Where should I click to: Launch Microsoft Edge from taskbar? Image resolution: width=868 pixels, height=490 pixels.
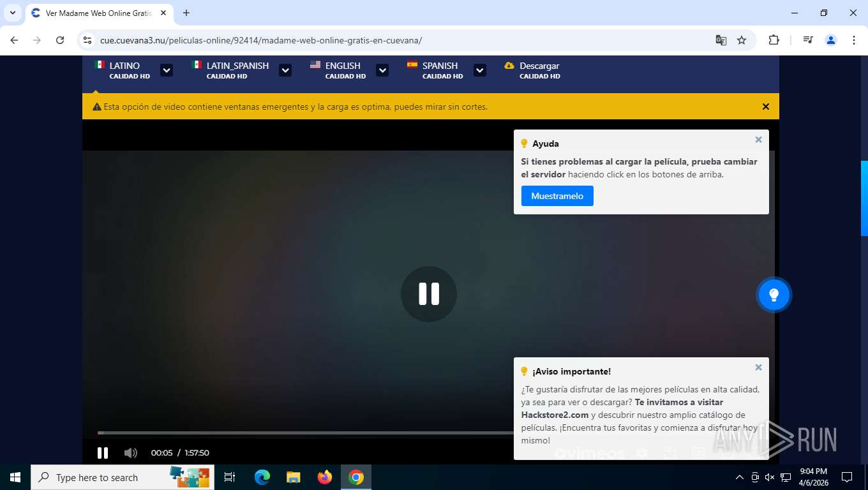pyautogui.click(x=262, y=477)
